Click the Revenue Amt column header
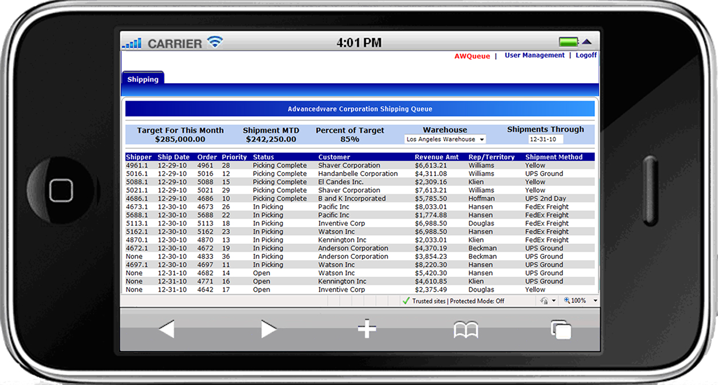 coord(436,157)
